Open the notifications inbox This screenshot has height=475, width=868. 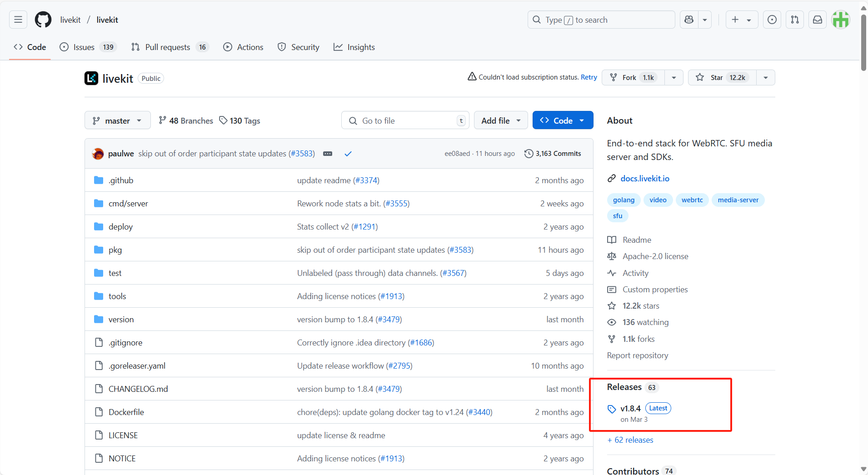[818, 20]
